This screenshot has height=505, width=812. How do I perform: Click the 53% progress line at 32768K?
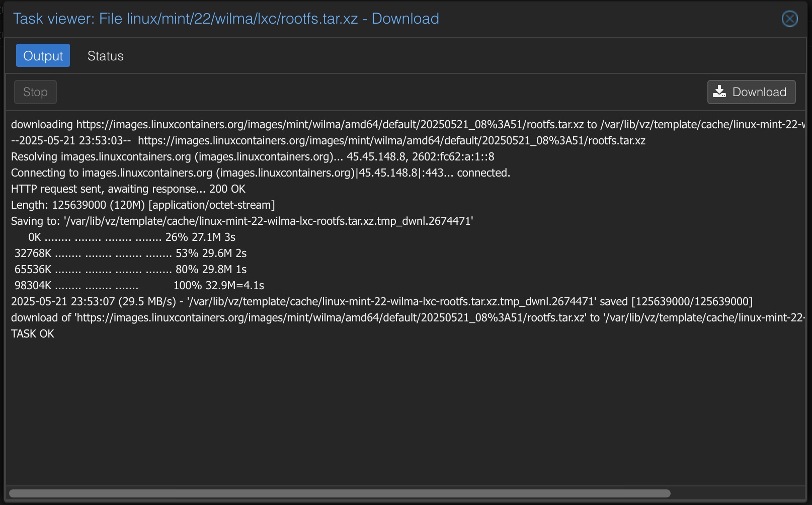(x=130, y=254)
